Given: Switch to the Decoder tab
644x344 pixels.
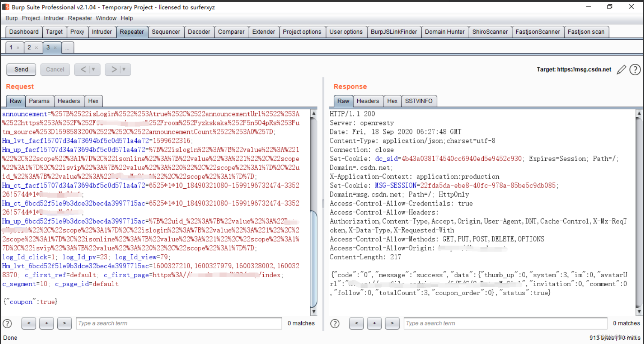Looking at the screenshot, I should (x=199, y=32).
